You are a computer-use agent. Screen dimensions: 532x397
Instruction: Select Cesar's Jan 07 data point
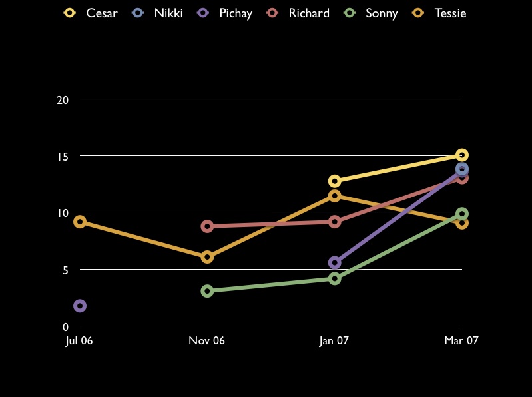[x=334, y=181]
